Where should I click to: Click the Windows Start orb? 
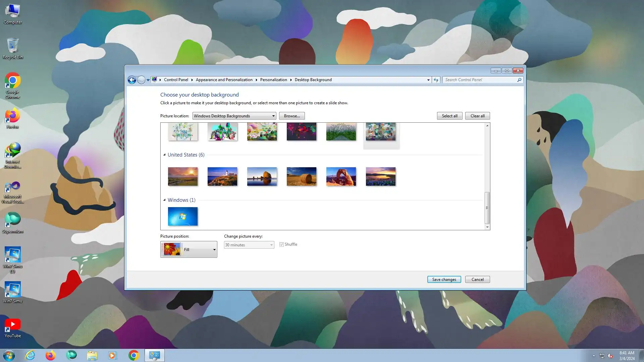[x=9, y=355]
